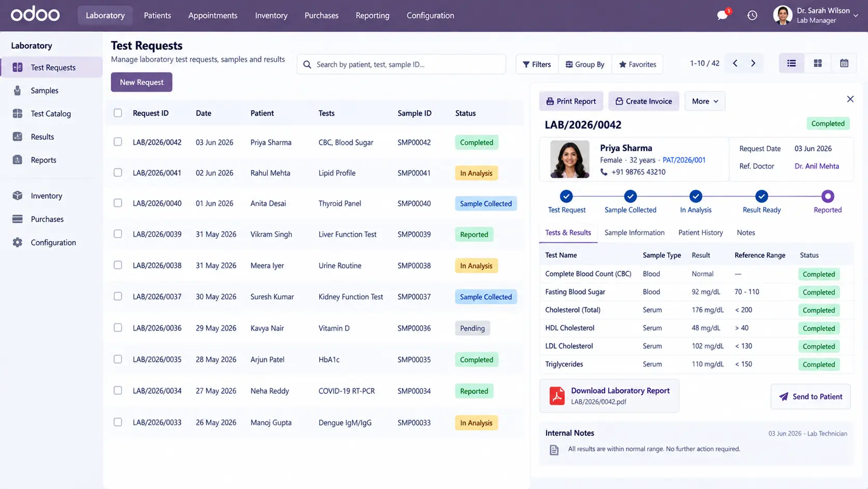Check the box for LAB/2026/0041
Screen dimensions: 868x489
(118, 173)
